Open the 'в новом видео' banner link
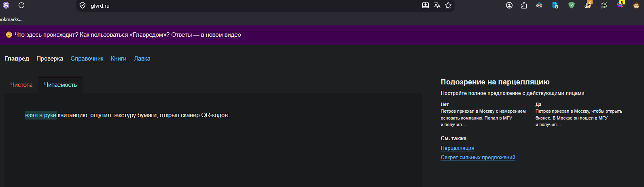Screen dimensions: 644x187 221,35
